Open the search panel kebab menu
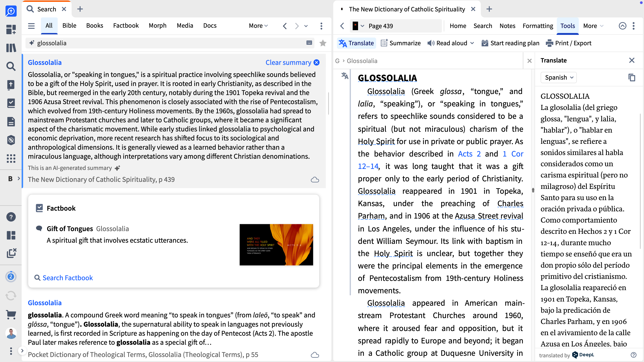 click(321, 26)
